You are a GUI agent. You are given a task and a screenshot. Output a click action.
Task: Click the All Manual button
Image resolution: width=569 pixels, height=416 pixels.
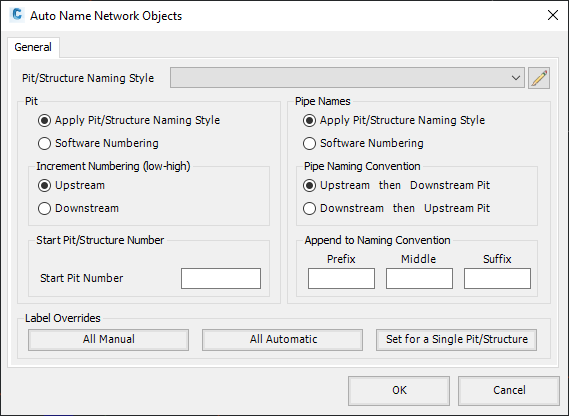(109, 340)
